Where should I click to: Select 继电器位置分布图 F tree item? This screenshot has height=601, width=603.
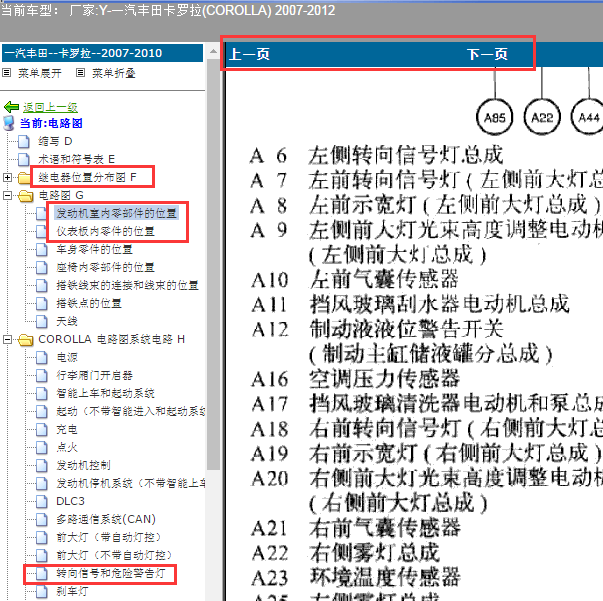[87, 177]
